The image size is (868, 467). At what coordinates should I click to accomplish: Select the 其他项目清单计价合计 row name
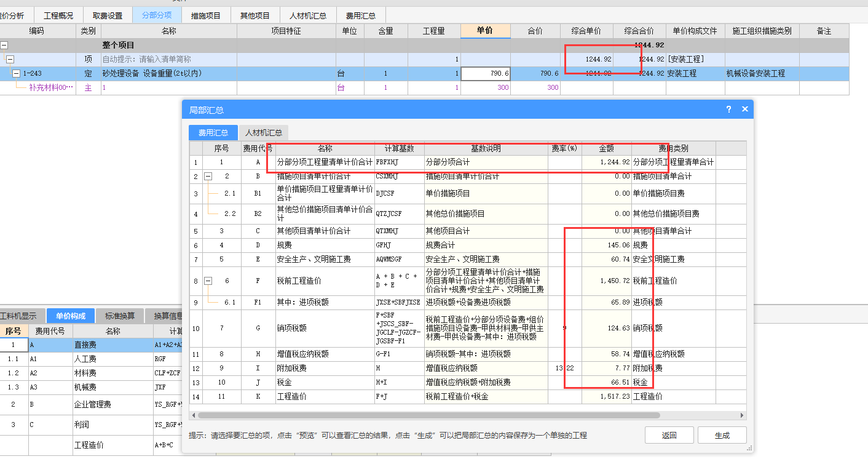tap(325, 231)
